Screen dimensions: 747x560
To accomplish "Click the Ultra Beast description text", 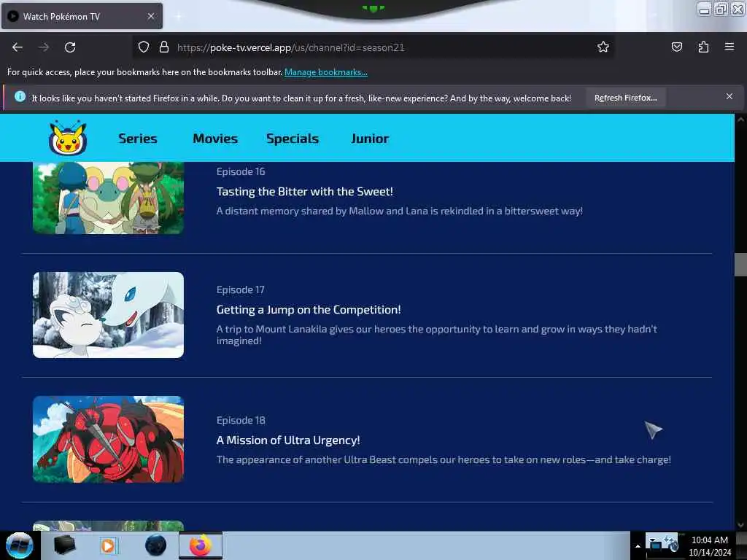I will click(444, 459).
